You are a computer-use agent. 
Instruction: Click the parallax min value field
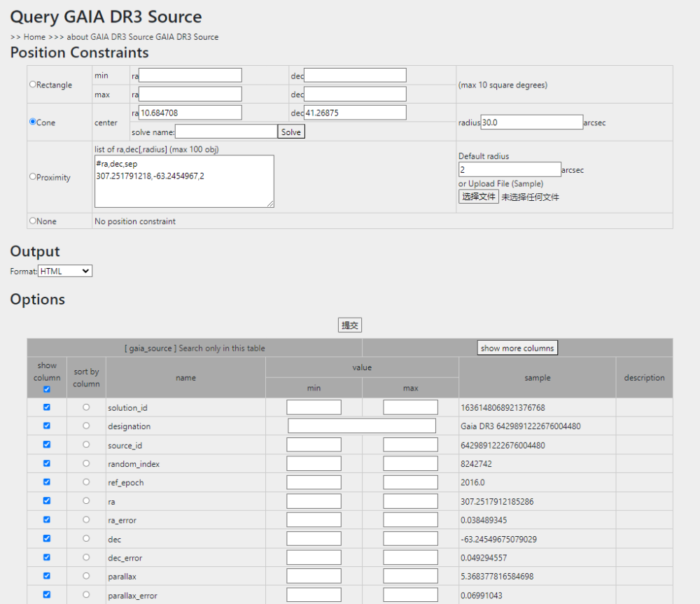(x=314, y=576)
